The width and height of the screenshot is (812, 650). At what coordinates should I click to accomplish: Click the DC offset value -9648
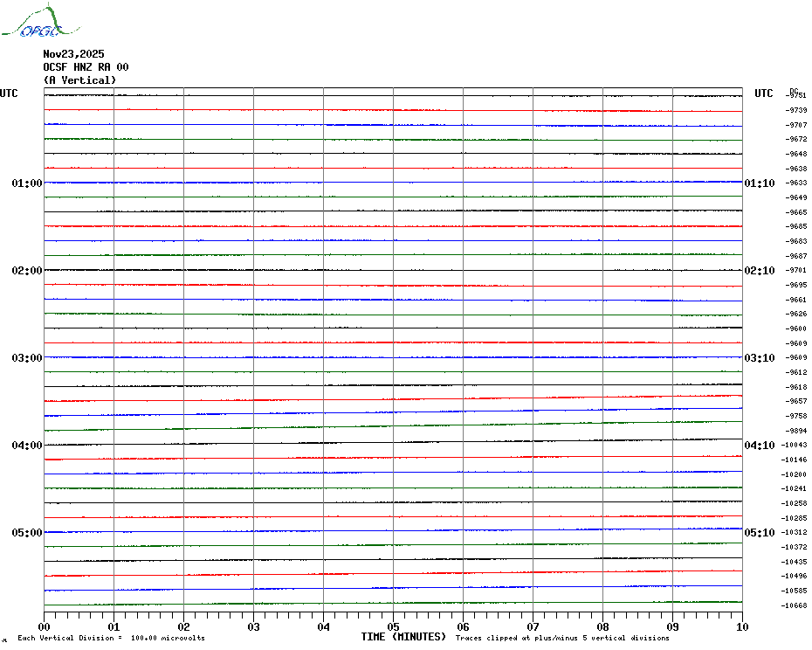(x=796, y=154)
